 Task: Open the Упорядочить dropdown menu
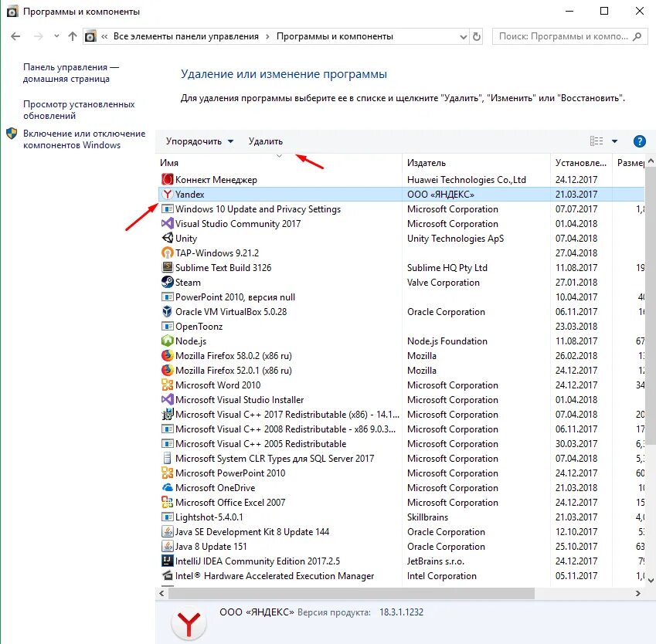(199, 141)
